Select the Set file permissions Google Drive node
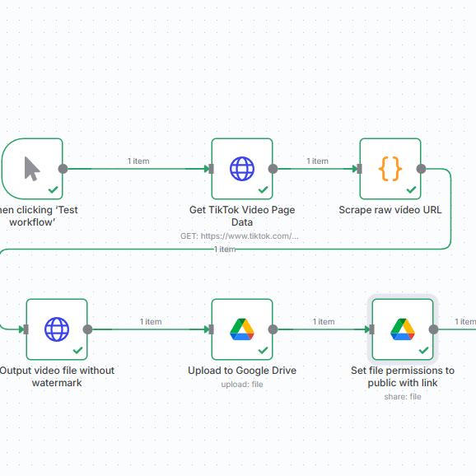 click(403, 329)
